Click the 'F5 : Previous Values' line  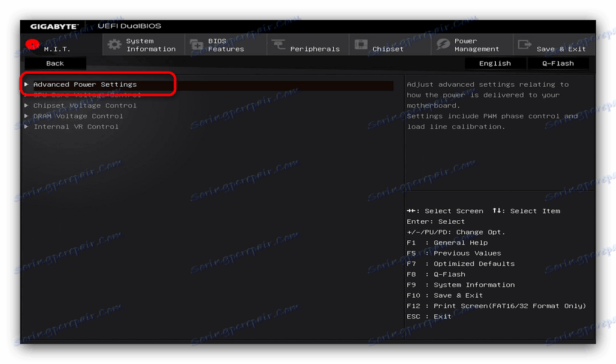click(454, 253)
